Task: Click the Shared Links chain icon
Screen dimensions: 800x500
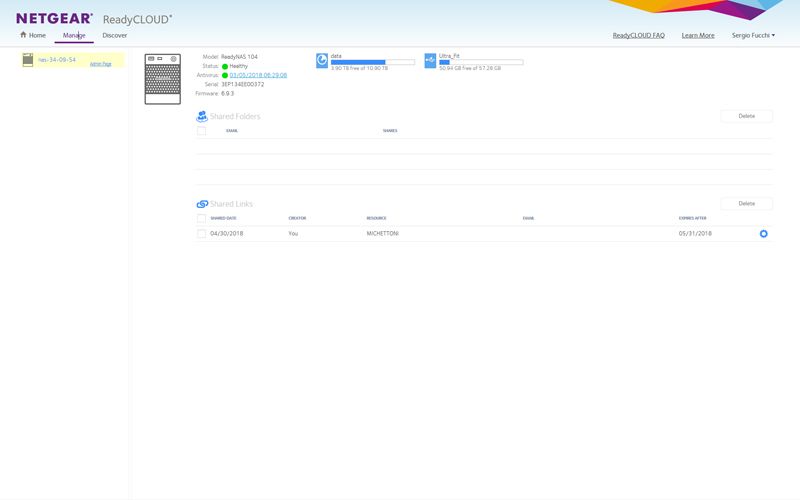Action: [x=202, y=204]
